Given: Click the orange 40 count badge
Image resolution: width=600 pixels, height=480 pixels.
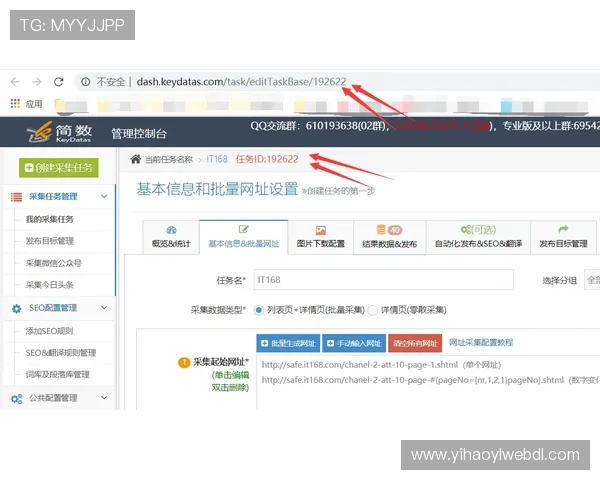Looking at the screenshot, I should [x=395, y=230].
